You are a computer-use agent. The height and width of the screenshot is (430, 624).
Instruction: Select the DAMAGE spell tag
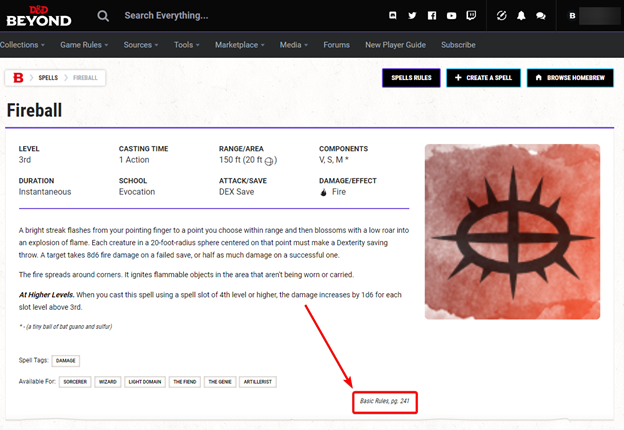coord(66,360)
